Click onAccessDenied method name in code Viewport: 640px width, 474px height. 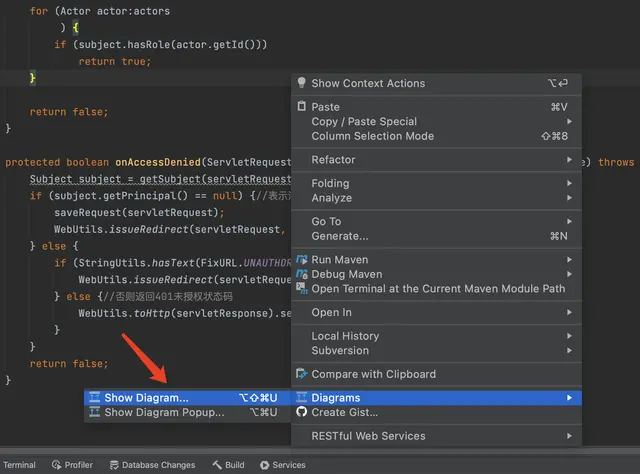[x=158, y=162]
